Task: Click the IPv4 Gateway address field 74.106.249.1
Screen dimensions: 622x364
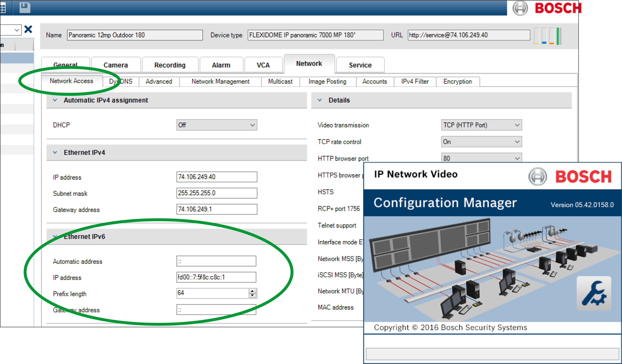Action: (217, 209)
